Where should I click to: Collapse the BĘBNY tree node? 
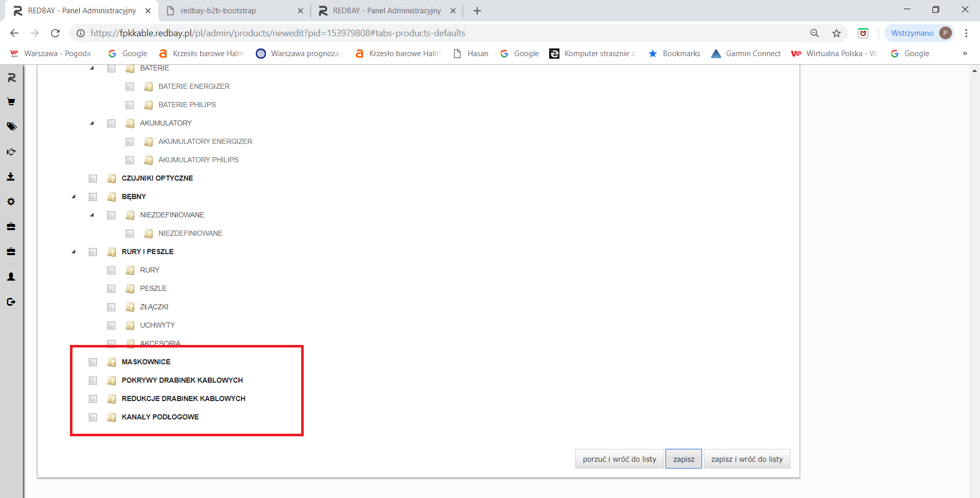point(74,196)
